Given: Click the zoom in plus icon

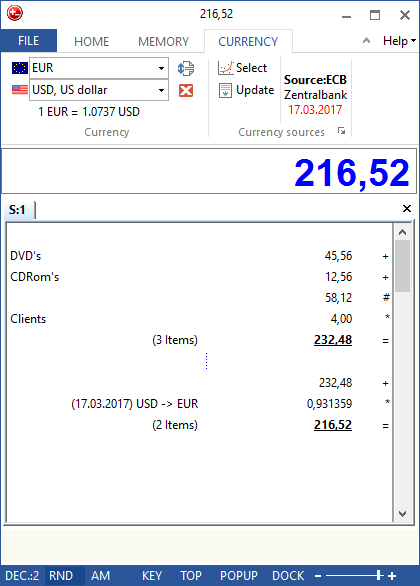Looking at the screenshot, I should point(392,576).
